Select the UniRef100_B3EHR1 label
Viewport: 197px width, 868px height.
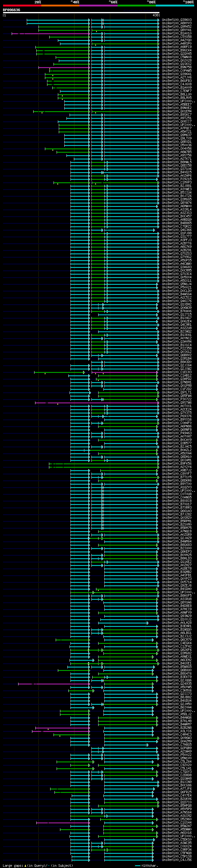177,626
